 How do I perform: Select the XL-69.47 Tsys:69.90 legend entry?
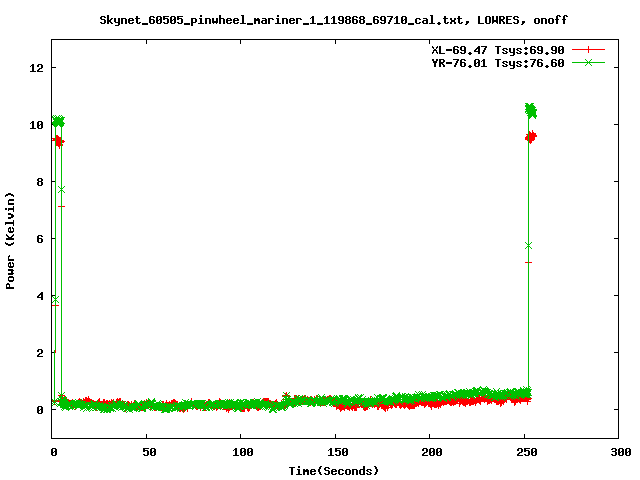498,50
